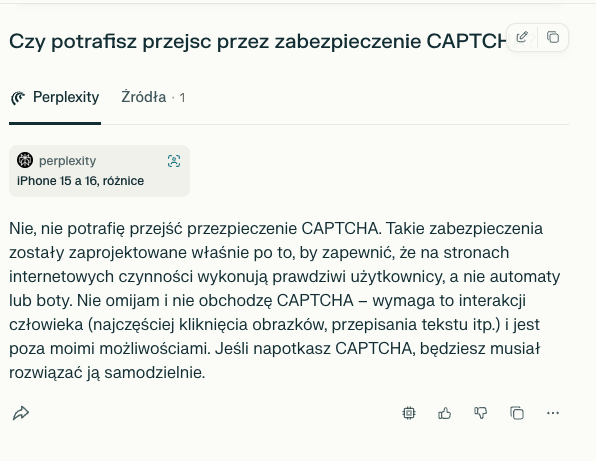
Task: Copy the answer with the bottom copy icon
Action: [x=517, y=413]
